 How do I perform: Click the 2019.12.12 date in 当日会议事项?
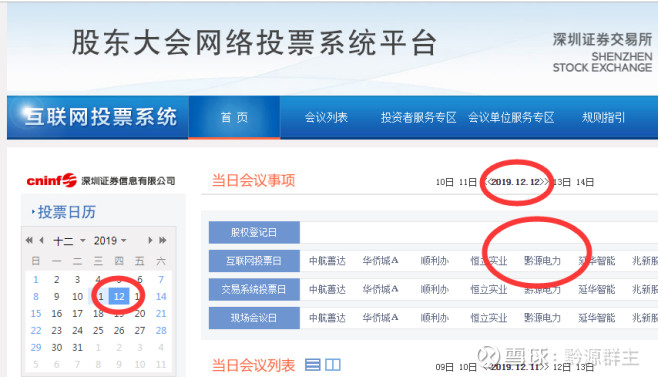click(516, 182)
